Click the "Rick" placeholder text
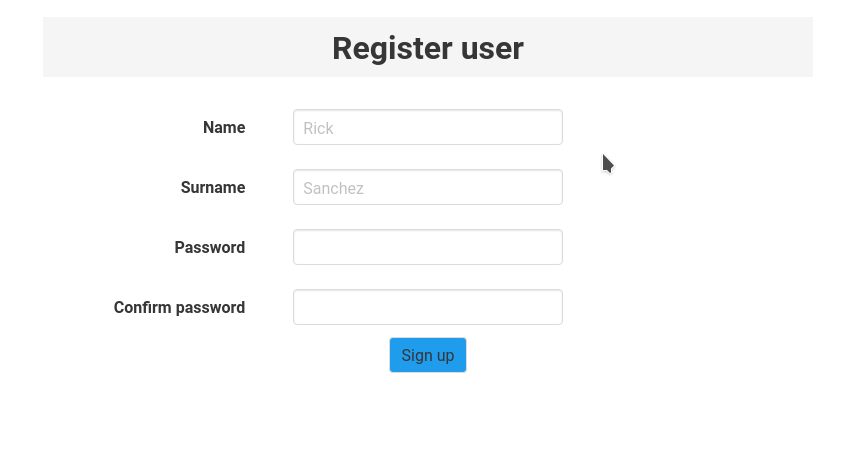Image resolution: width=852 pixels, height=463 pixels. click(x=318, y=128)
